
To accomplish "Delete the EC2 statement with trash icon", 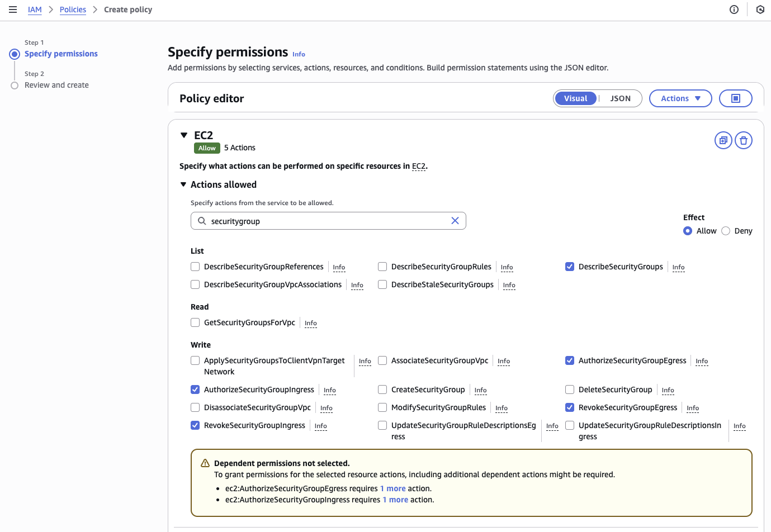I will [x=743, y=140].
